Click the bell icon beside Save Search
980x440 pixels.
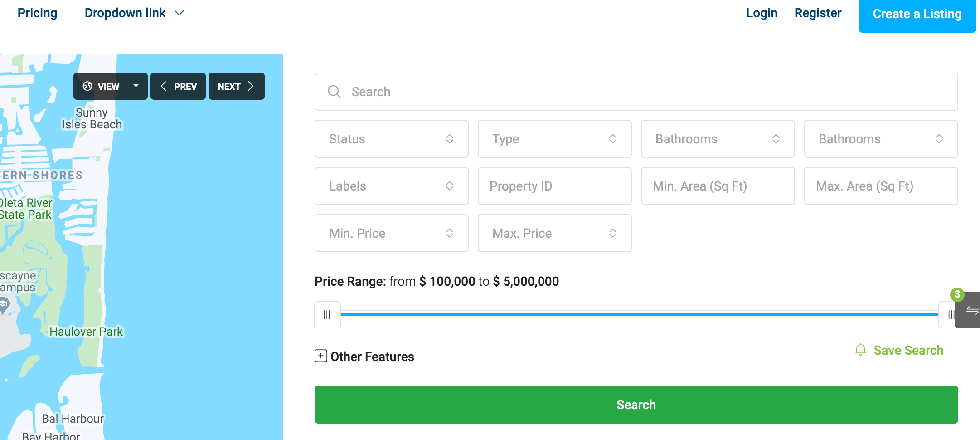point(860,350)
